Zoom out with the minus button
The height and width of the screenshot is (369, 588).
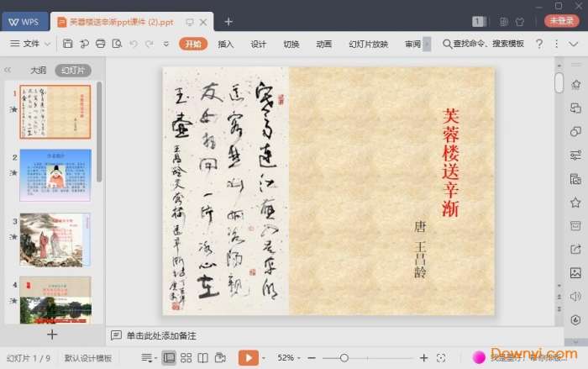tap(312, 358)
